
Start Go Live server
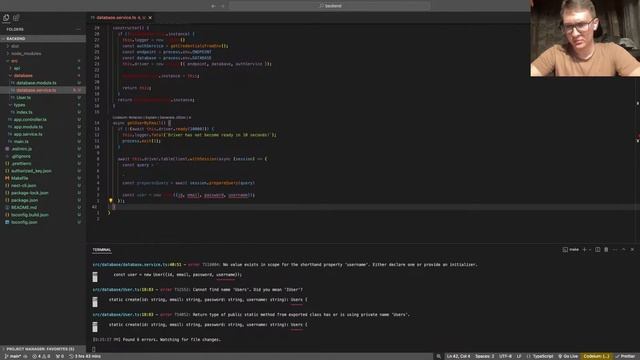tap(568, 356)
